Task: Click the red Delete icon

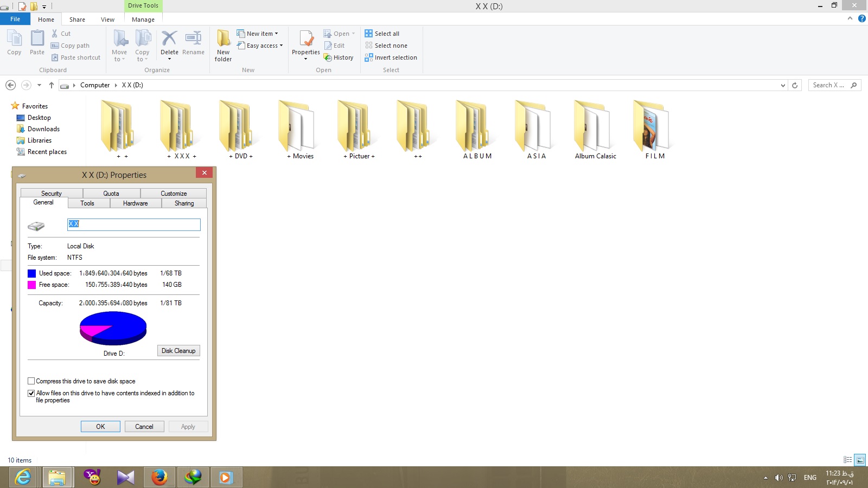Action: tap(169, 38)
